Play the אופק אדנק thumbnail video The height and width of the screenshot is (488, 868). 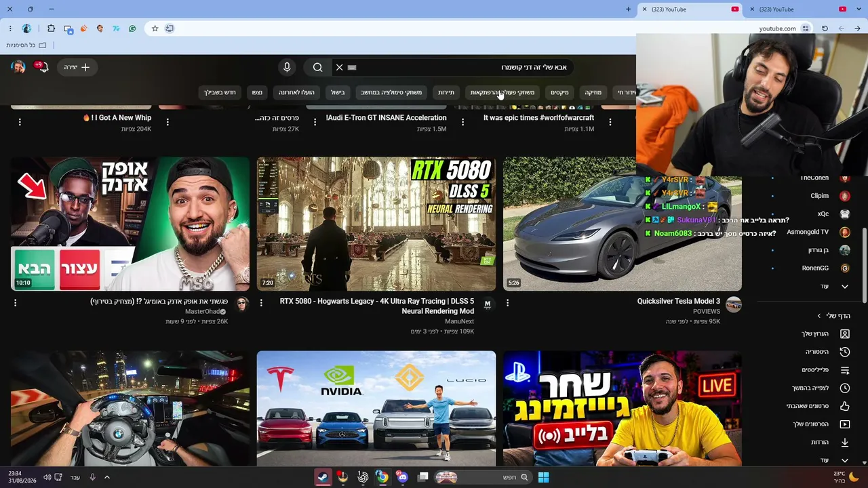pos(130,224)
